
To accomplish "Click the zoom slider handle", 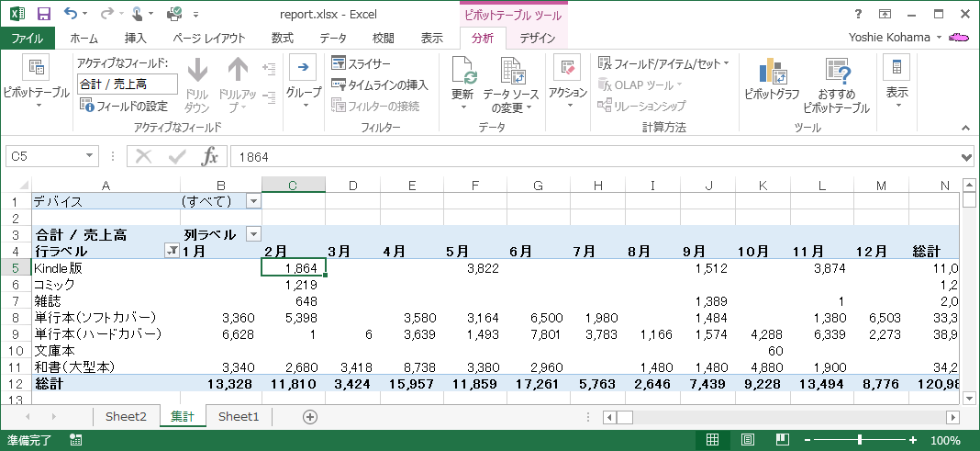I will [860, 440].
